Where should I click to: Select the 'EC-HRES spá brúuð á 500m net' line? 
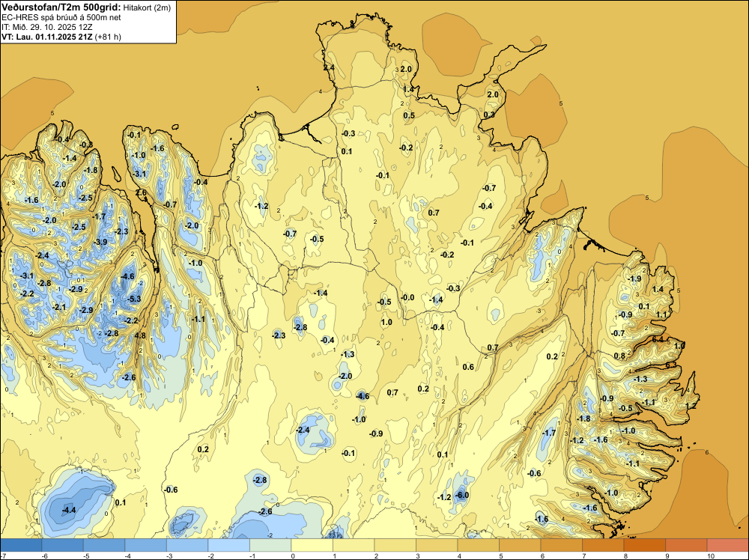click(61, 18)
